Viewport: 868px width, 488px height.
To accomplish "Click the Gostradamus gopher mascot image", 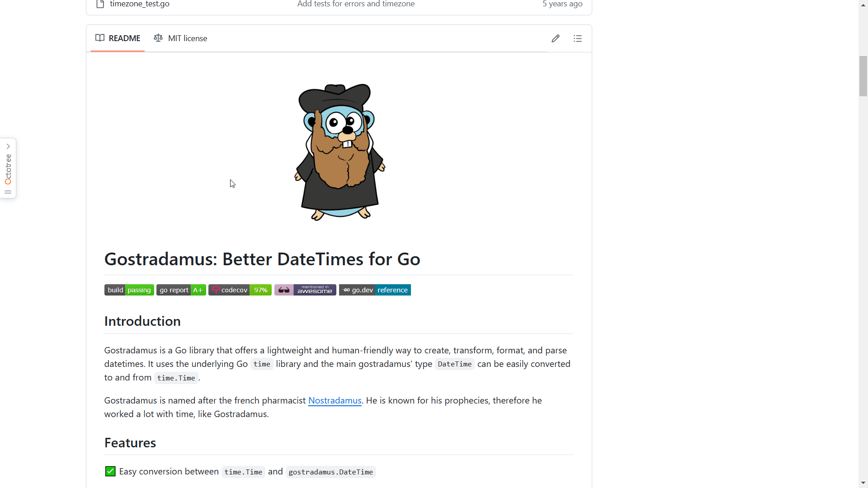I will [x=340, y=152].
